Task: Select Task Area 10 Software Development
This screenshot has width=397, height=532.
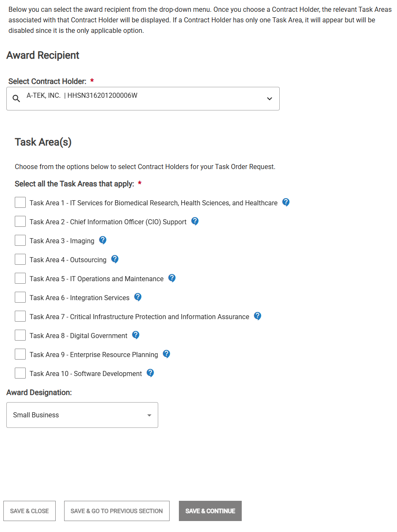Action: pos(20,373)
